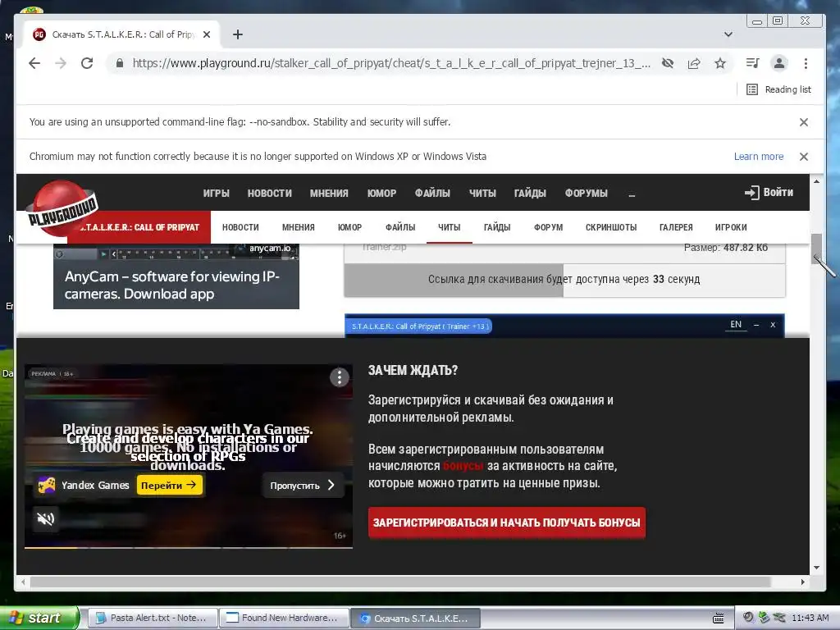Click ЗАРЕГИСТРИРОВАТЬСЯ И НАЧАТЬ ПОЛУЧАТЬ БОНУСЫ button

507,523
